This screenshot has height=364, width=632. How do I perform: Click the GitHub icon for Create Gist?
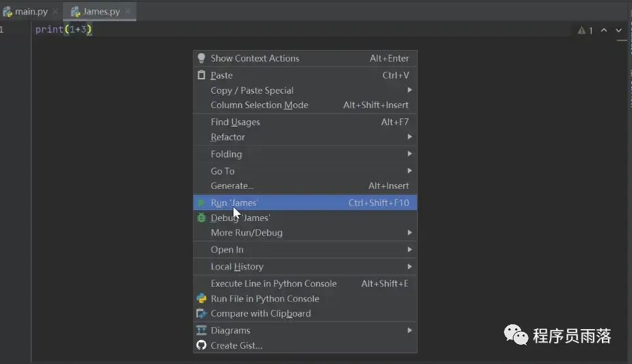pos(201,346)
